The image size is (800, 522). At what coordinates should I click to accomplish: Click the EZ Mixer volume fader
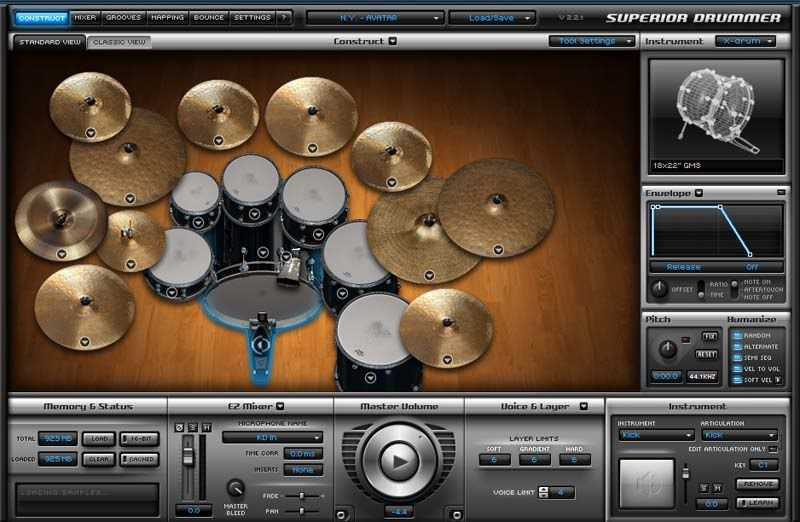pos(188,456)
